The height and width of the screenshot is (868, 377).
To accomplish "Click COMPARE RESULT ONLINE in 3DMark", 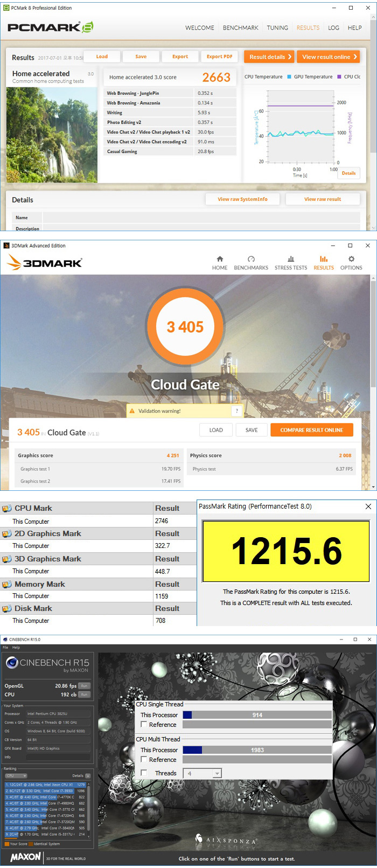I will pyautogui.click(x=311, y=430).
